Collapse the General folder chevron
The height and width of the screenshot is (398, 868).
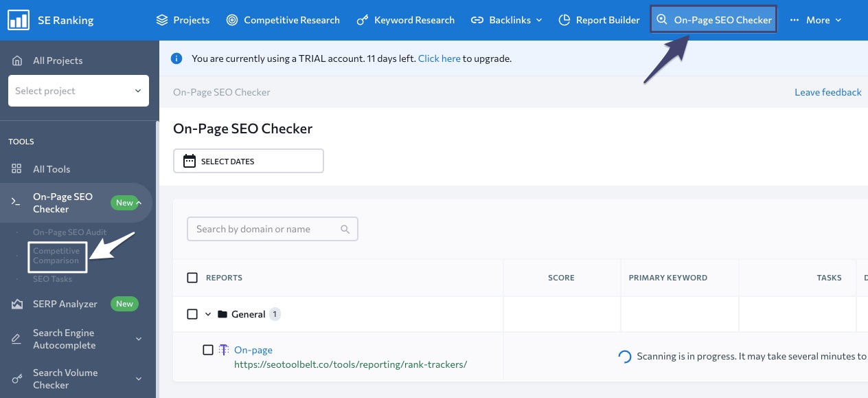(x=208, y=314)
